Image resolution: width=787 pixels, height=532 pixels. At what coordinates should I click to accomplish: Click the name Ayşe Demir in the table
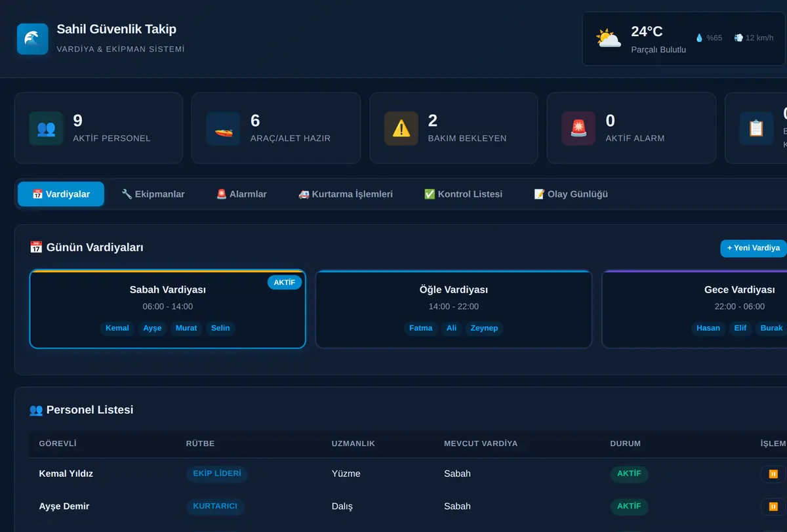(64, 506)
